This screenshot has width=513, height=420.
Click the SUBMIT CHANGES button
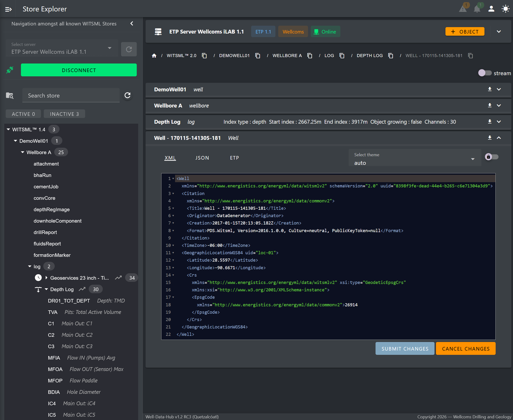coord(405,349)
